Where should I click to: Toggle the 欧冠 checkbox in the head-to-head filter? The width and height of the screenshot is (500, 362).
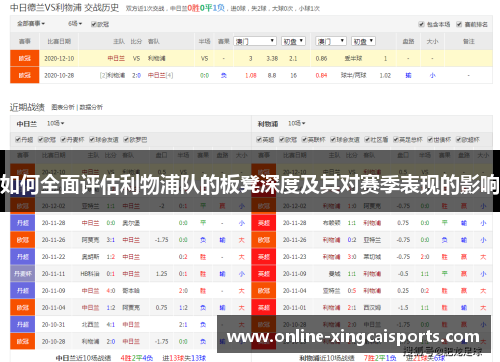tap(94, 24)
